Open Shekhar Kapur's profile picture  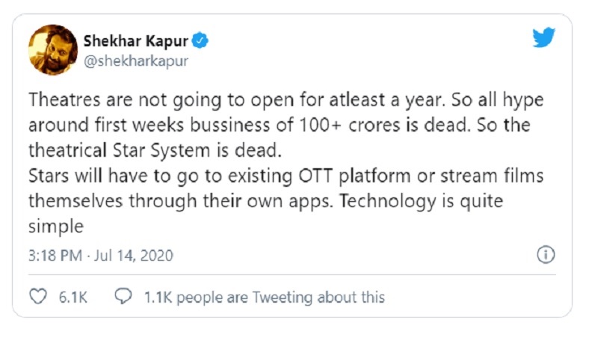coord(53,49)
